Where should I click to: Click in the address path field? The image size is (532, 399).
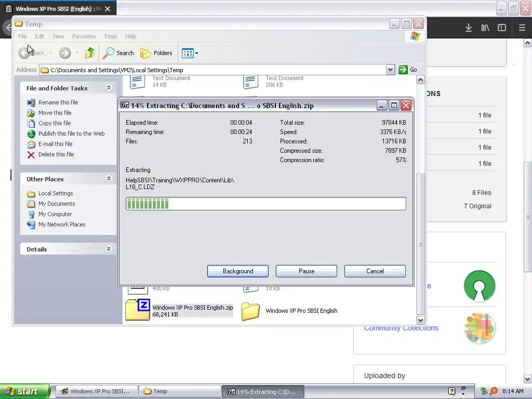coord(212,70)
